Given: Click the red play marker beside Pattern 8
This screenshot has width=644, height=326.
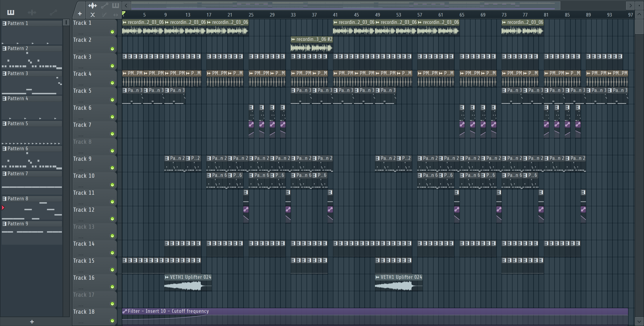Looking at the screenshot, I should (3, 207).
